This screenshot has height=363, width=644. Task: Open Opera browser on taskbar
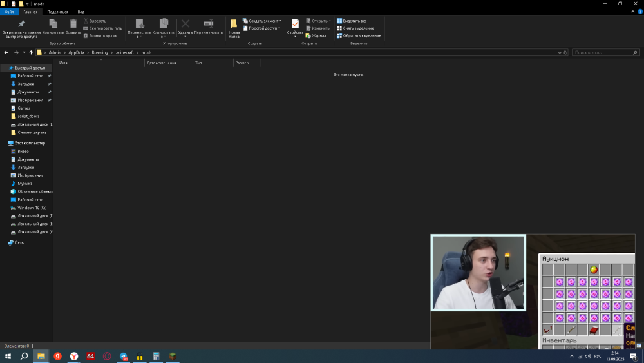coord(107,357)
